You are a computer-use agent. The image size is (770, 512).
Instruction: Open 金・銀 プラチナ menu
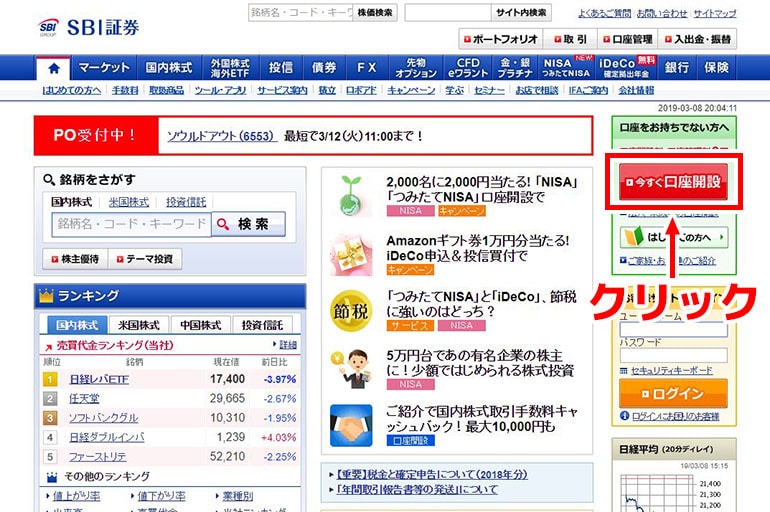tap(515, 68)
